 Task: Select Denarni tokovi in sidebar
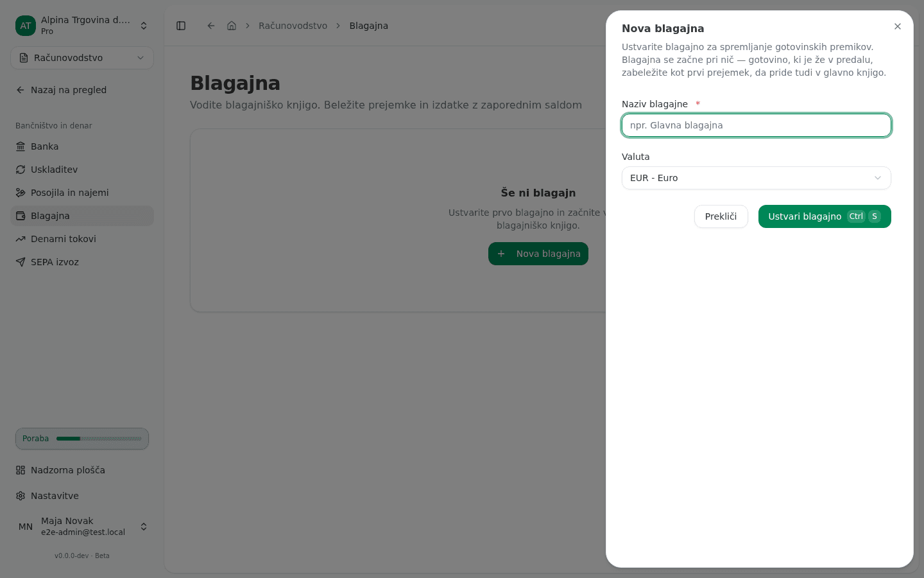82,239
